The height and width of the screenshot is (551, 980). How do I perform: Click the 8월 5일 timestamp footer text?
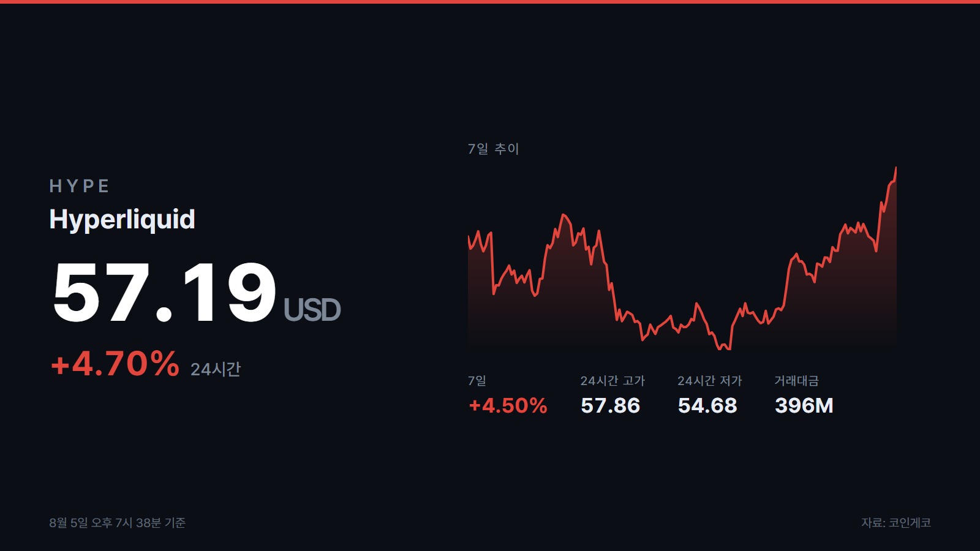click(117, 523)
